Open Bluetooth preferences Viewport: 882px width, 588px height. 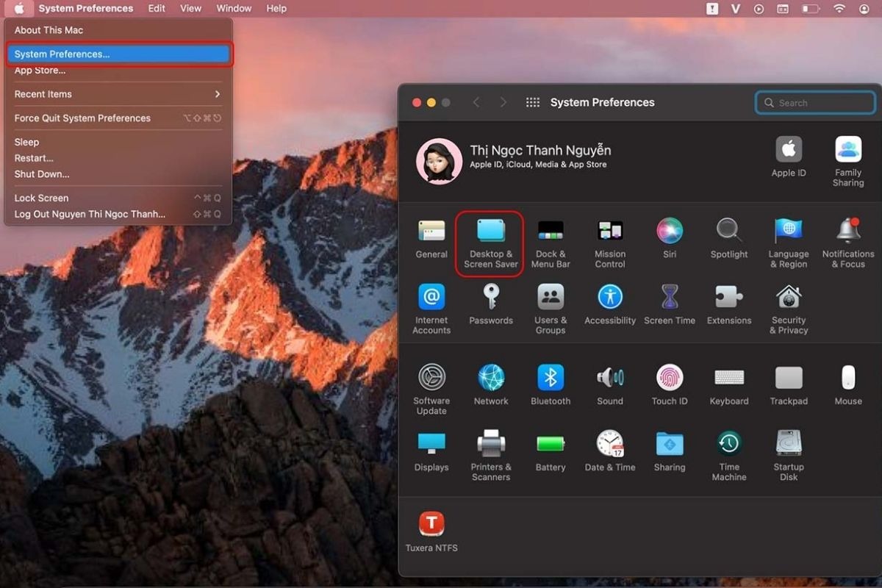click(551, 386)
